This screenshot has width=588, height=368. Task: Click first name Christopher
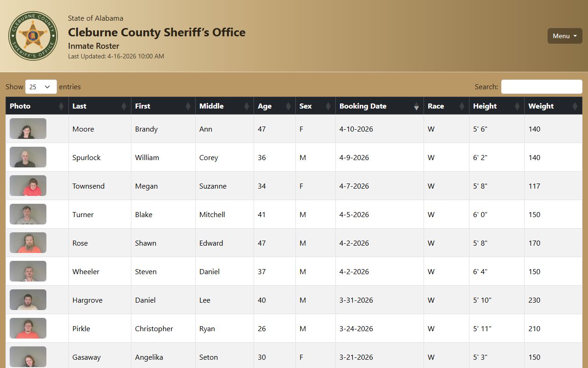coord(154,328)
